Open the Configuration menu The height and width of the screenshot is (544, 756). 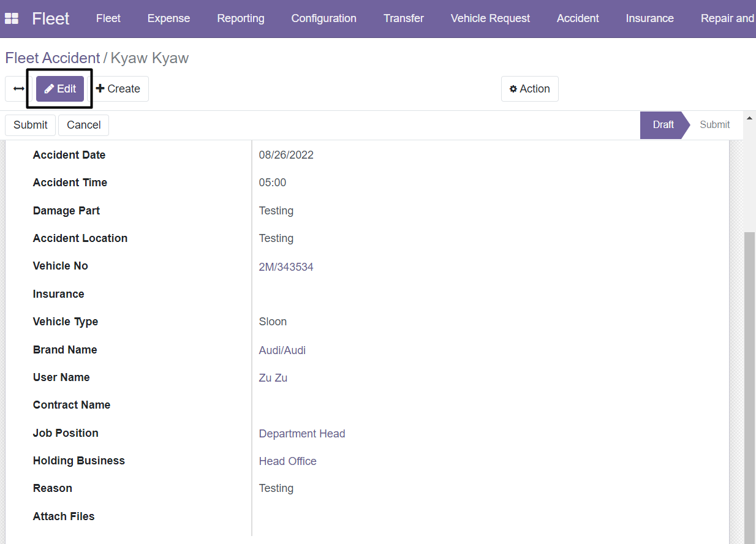tap(324, 18)
